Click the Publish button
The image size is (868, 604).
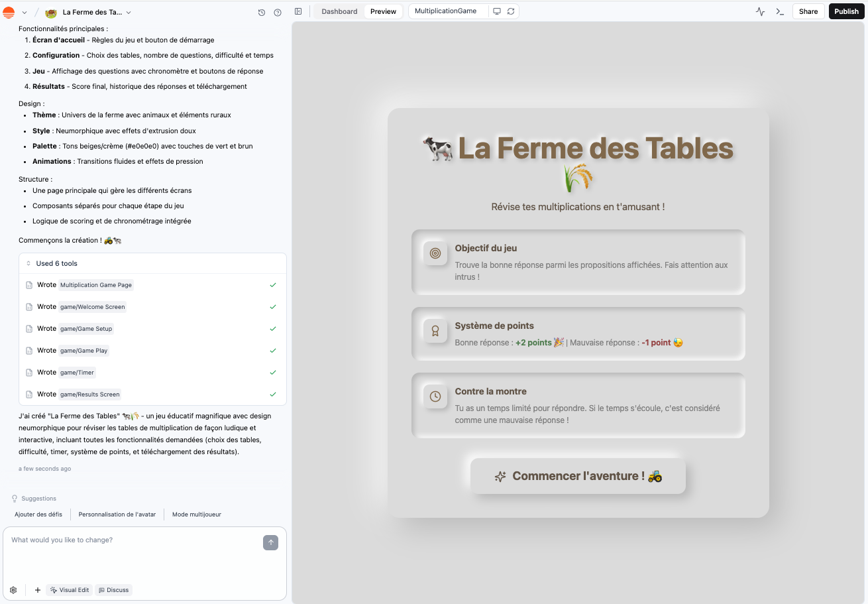click(x=846, y=11)
